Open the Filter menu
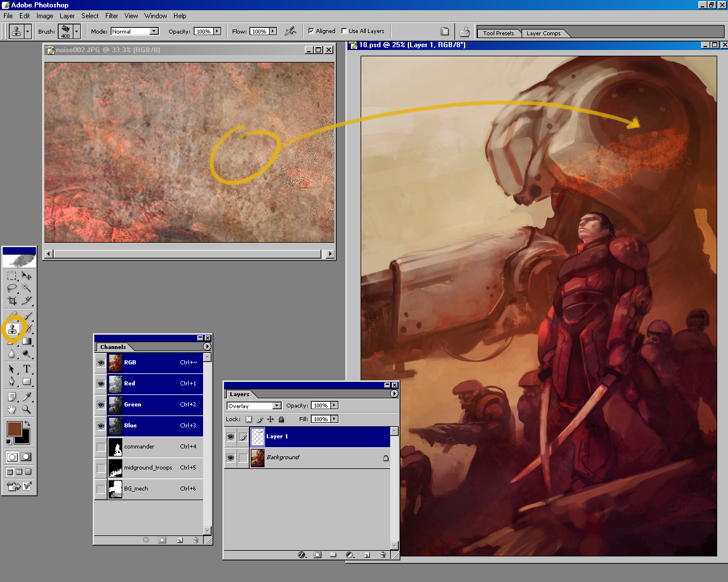Screen dimensions: 728x582 111,16
